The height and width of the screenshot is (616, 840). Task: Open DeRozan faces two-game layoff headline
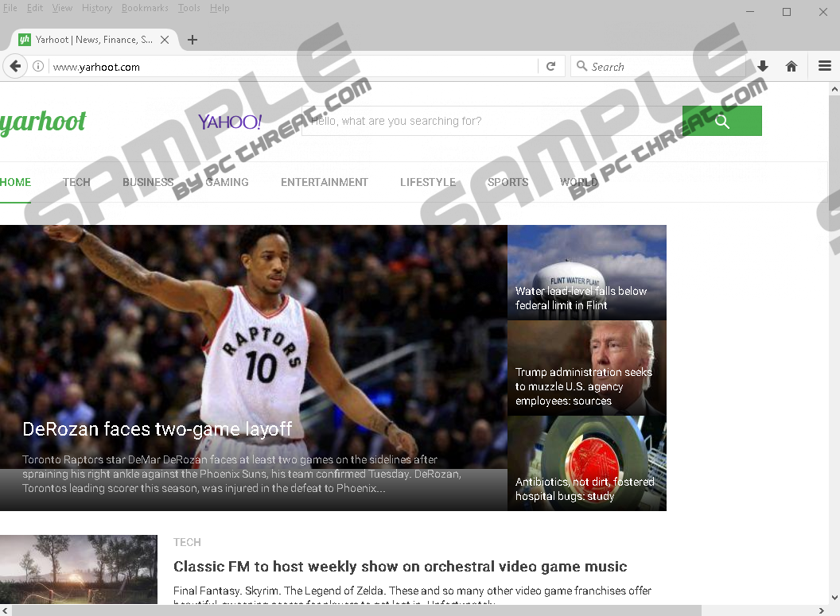(157, 429)
